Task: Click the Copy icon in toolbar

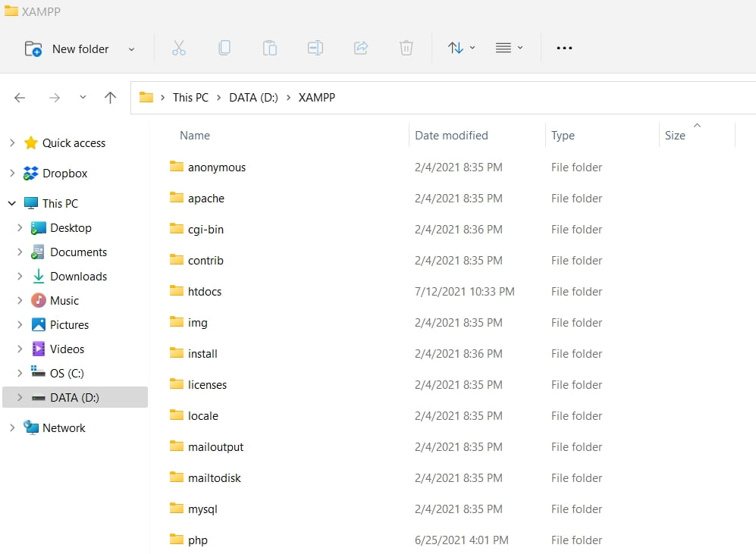Action: click(224, 49)
